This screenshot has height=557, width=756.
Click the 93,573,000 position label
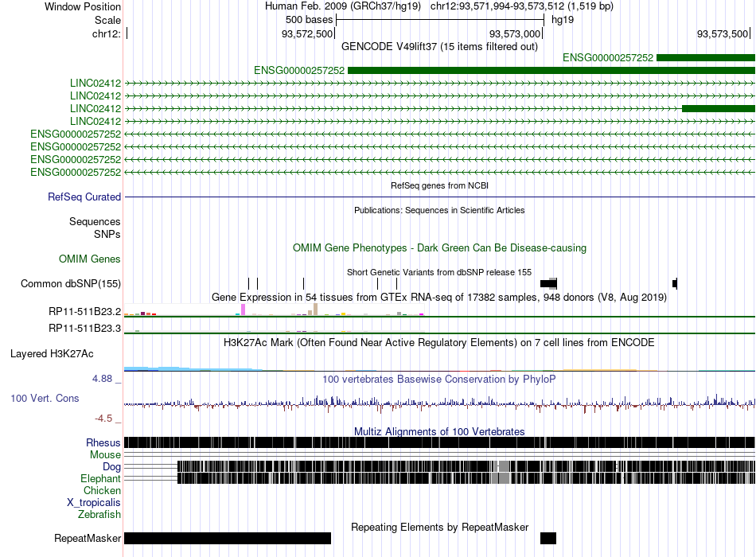coord(515,33)
